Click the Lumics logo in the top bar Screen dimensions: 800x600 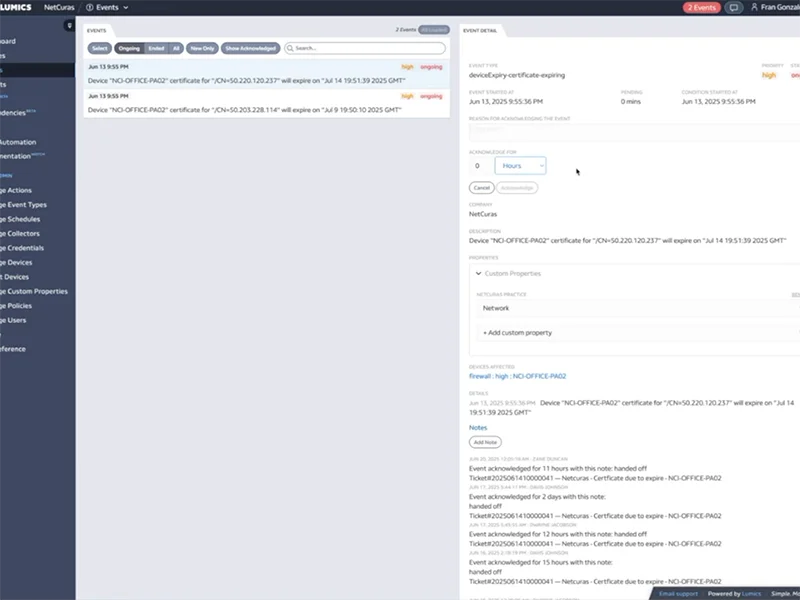(16, 7)
